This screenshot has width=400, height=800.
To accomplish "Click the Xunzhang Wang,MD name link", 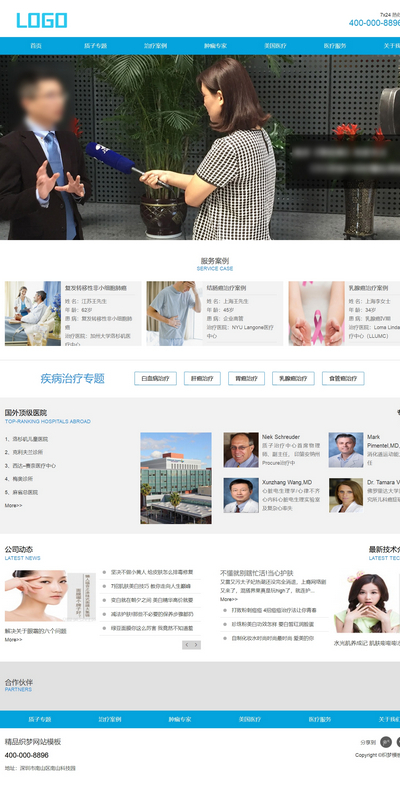I will pyautogui.click(x=286, y=482).
